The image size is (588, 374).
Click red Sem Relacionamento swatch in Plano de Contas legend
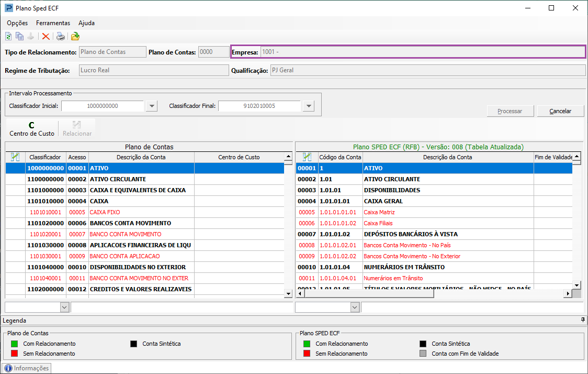[x=15, y=354]
